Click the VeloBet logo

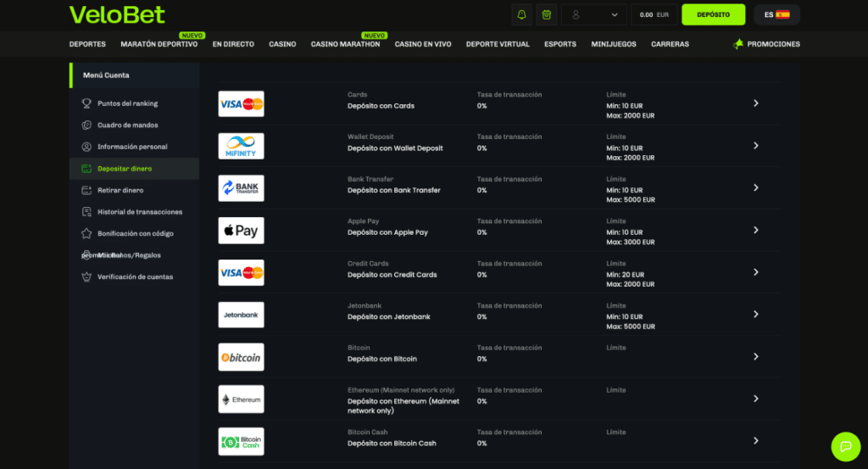click(x=117, y=15)
